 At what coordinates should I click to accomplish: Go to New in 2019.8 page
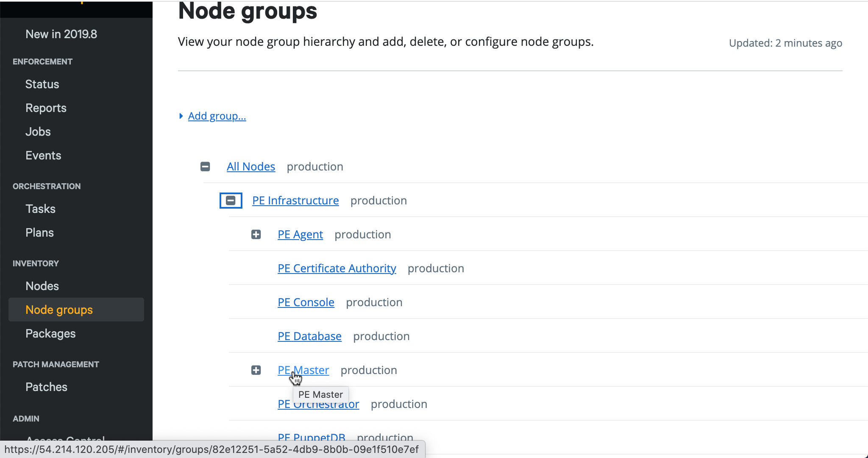(x=61, y=34)
